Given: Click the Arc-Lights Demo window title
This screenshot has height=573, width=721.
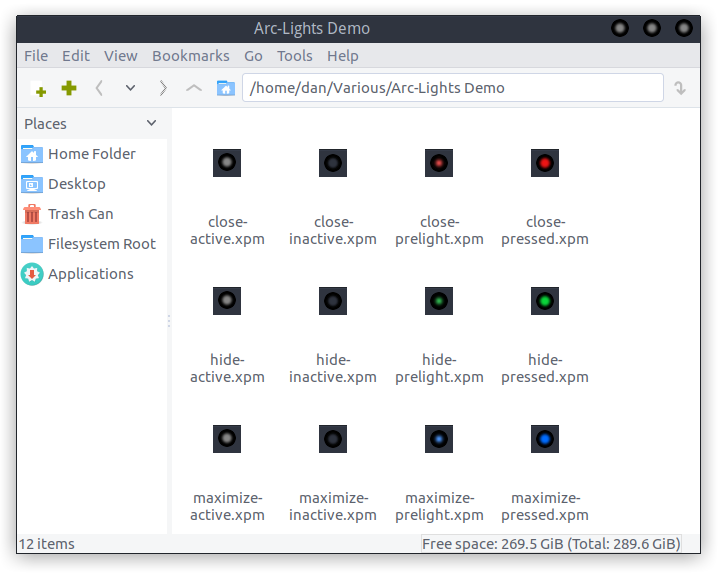Looking at the screenshot, I should tap(312, 29).
